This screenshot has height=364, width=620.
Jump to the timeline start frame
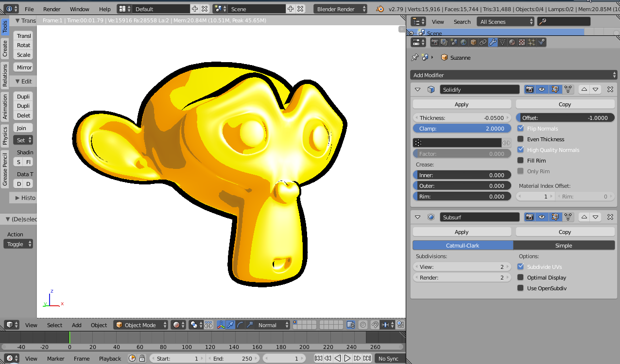pyautogui.click(x=318, y=358)
